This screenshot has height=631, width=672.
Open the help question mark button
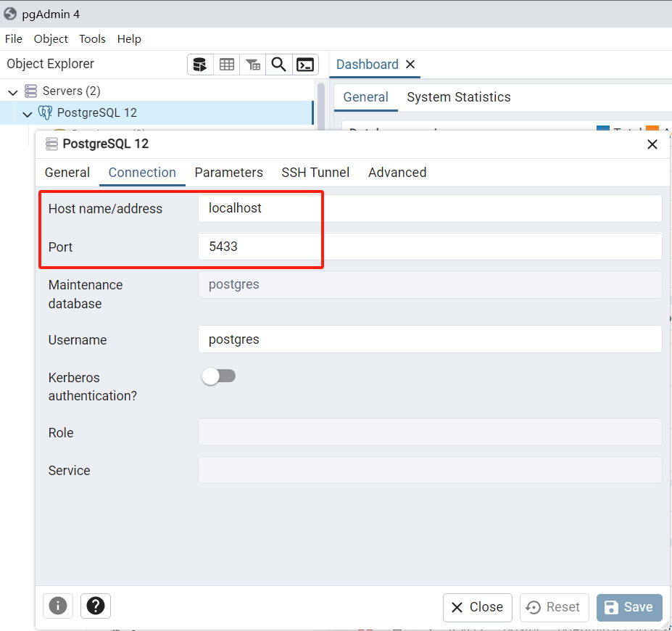[x=96, y=606]
